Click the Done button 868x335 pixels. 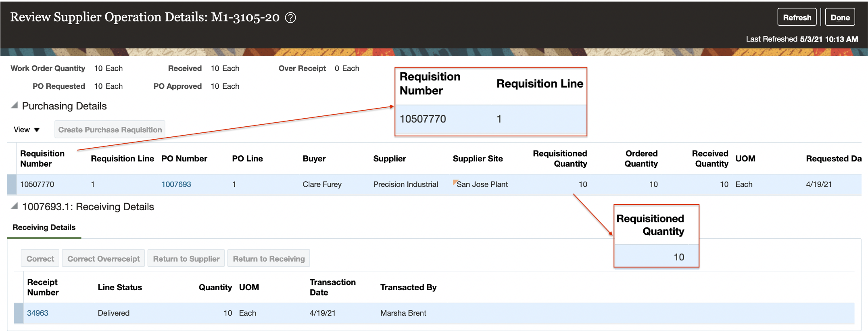point(840,17)
